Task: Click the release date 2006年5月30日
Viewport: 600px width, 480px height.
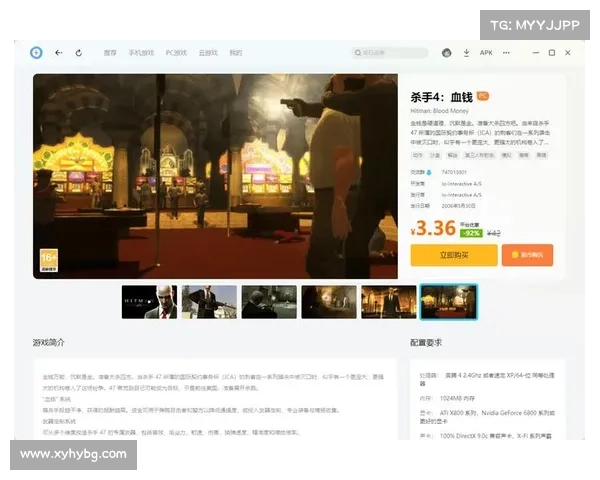Action: pos(458,206)
